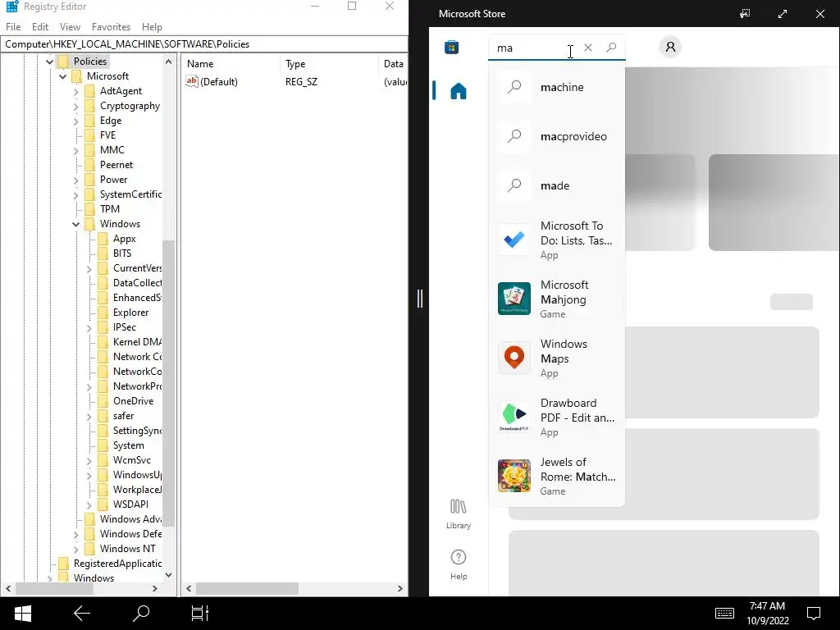Click the Microsoft Store logo icon
Image resolution: width=840 pixels, height=630 pixels.
[452, 47]
